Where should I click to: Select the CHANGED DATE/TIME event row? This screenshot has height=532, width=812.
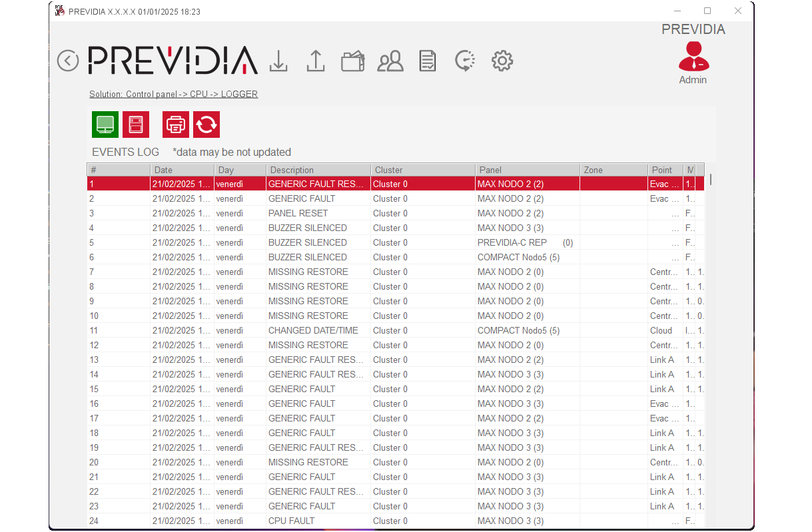point(313,330)
